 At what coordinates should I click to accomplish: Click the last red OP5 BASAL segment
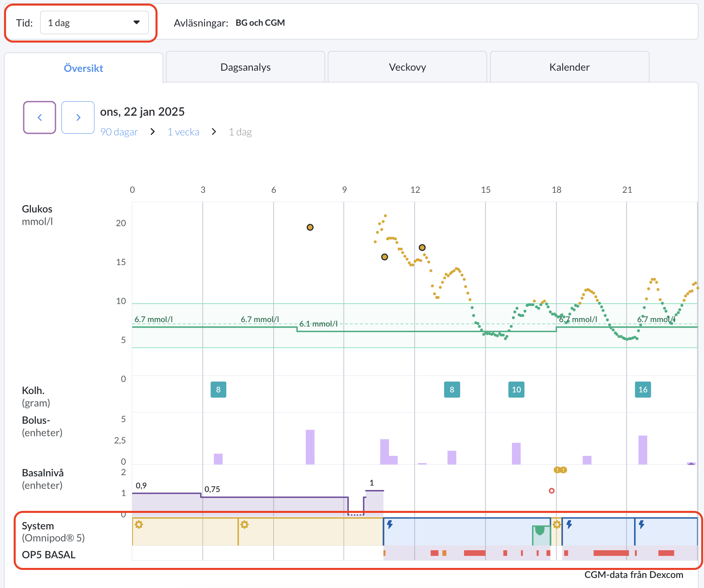point(666,553)
